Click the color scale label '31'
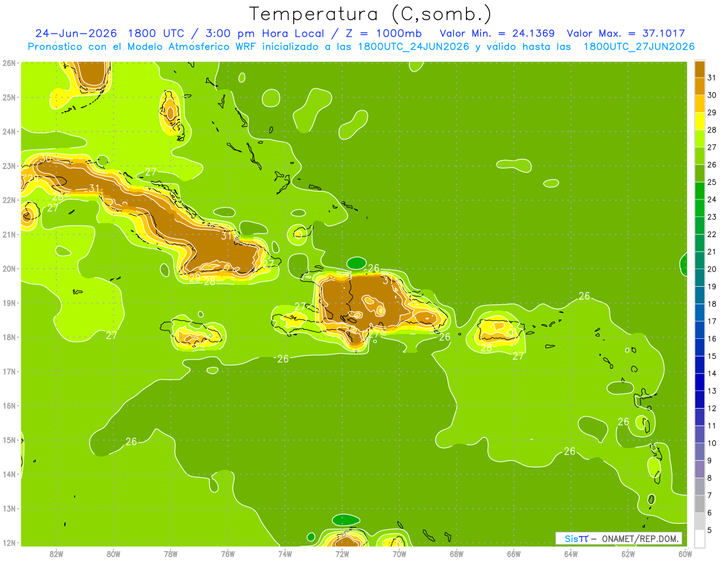 [x=712, y=78]
